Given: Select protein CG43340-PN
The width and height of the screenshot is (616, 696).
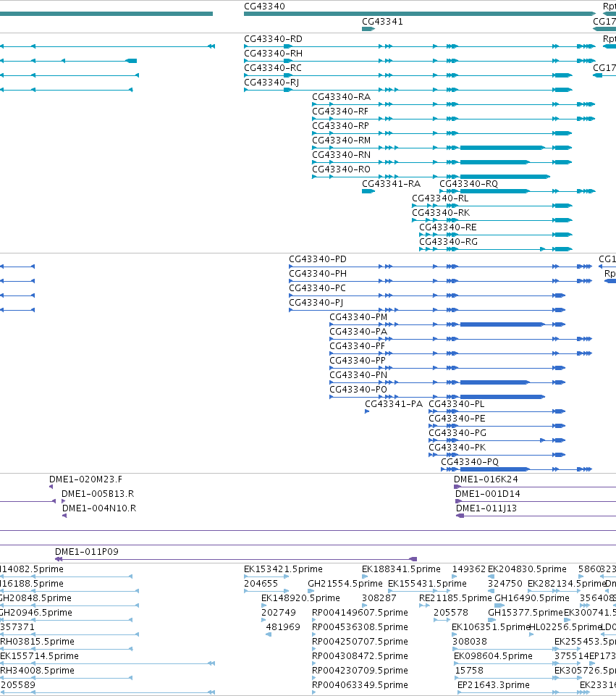Looking at the screenshot, I should (358, 375).
